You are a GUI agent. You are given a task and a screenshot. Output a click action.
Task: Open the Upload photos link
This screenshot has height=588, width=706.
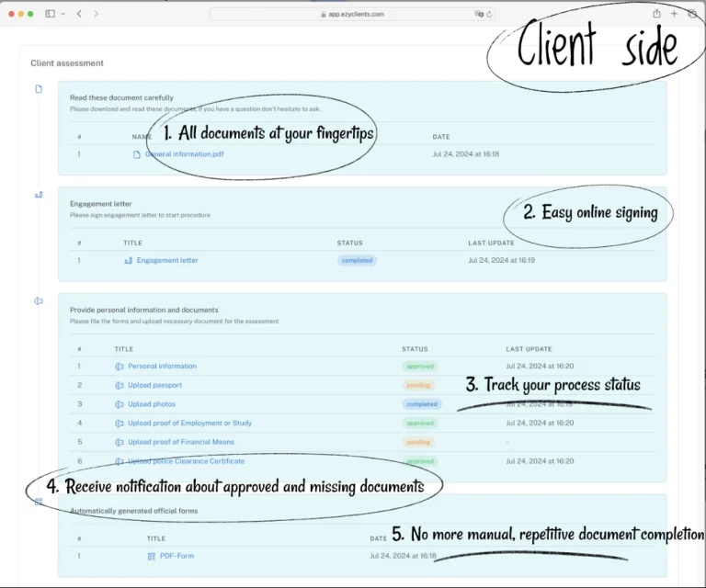click(x=152, y=404)
